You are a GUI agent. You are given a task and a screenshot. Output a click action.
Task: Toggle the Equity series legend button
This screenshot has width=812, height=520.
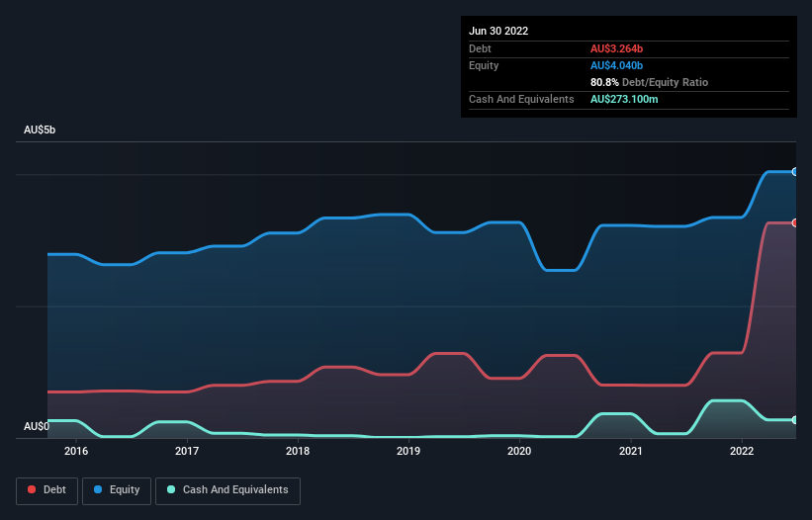117,490
